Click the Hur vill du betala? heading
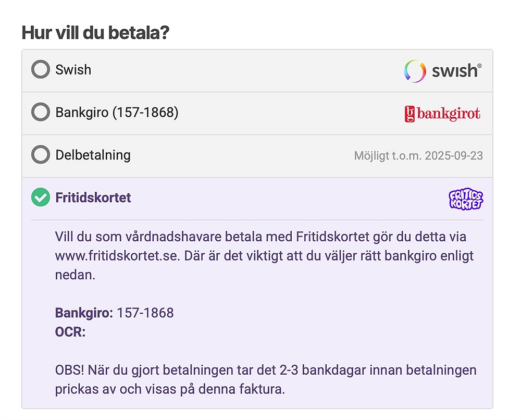 (x=95, y=33)
